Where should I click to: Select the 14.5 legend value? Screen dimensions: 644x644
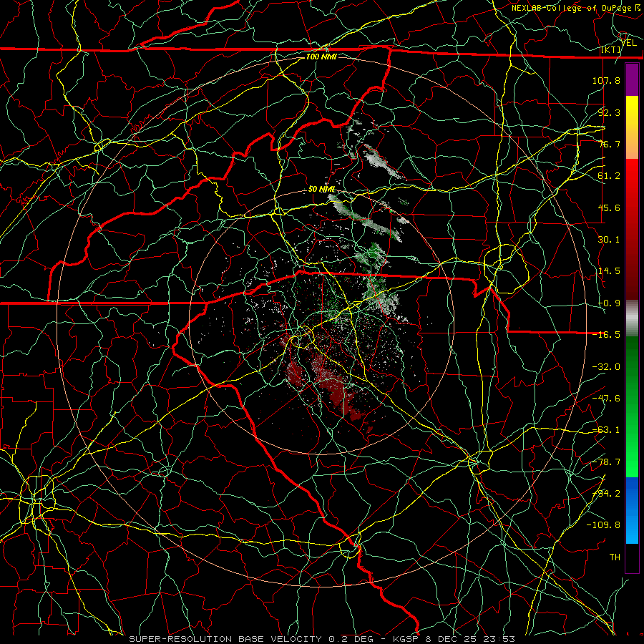[x=609, y=271]
